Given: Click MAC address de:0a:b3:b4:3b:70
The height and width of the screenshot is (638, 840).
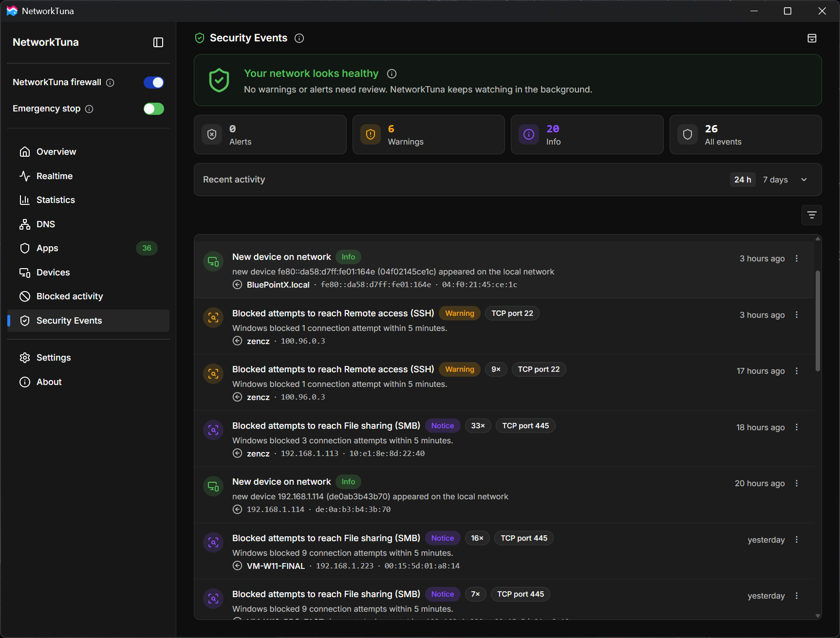Looking at the screenshot, I should click(x=353, y=510).
